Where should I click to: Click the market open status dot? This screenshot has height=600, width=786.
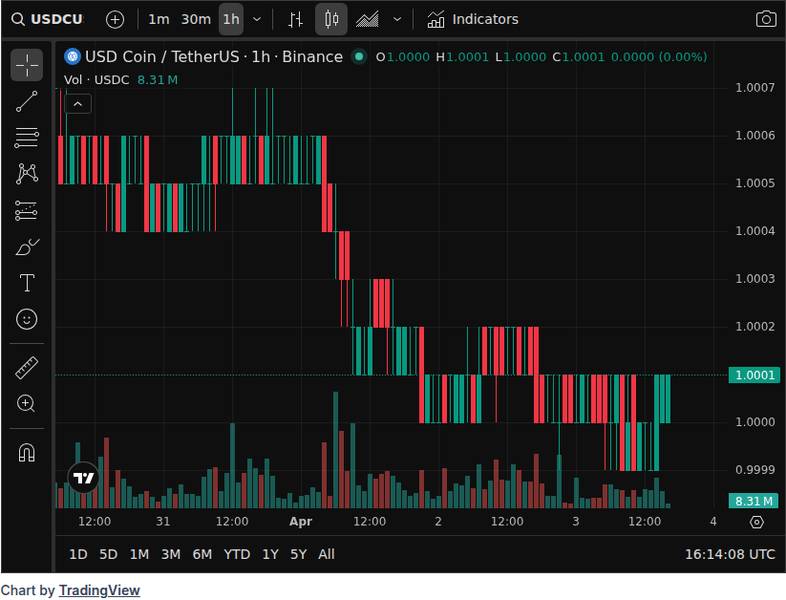(359, 57)
